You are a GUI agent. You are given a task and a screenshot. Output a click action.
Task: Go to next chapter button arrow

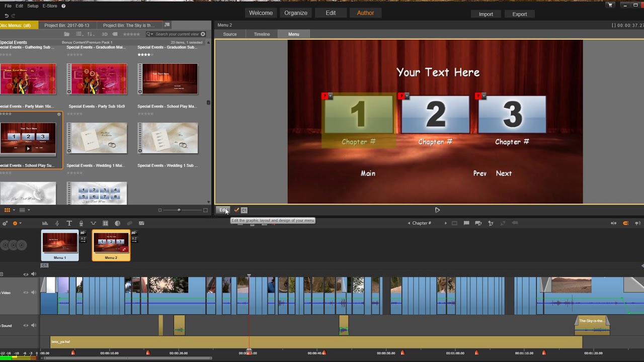coord(445,223)
